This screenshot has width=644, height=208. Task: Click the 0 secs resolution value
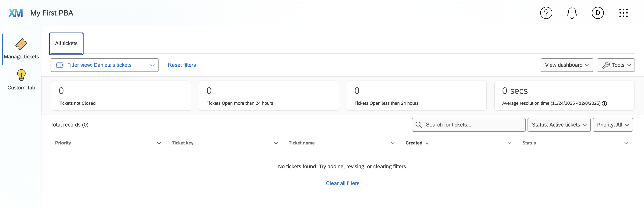click(x=515, y=91)
